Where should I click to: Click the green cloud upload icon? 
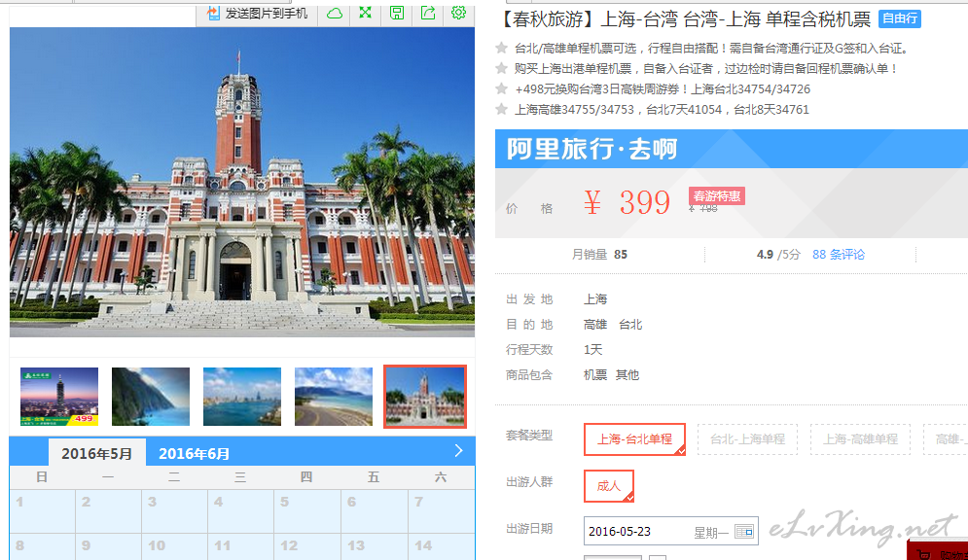click(x=335, y=13)
